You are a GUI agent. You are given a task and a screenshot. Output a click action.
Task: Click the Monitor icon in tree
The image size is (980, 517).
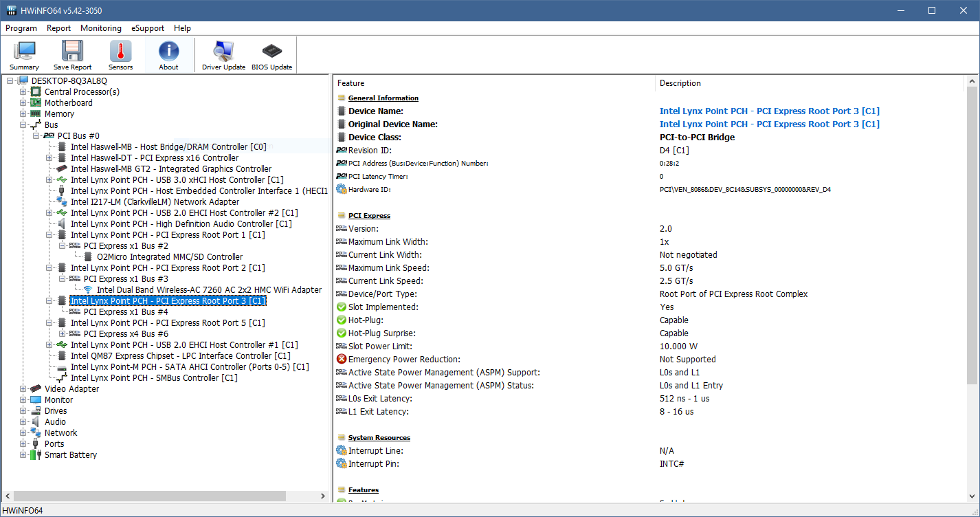click(x=36, y=400)
